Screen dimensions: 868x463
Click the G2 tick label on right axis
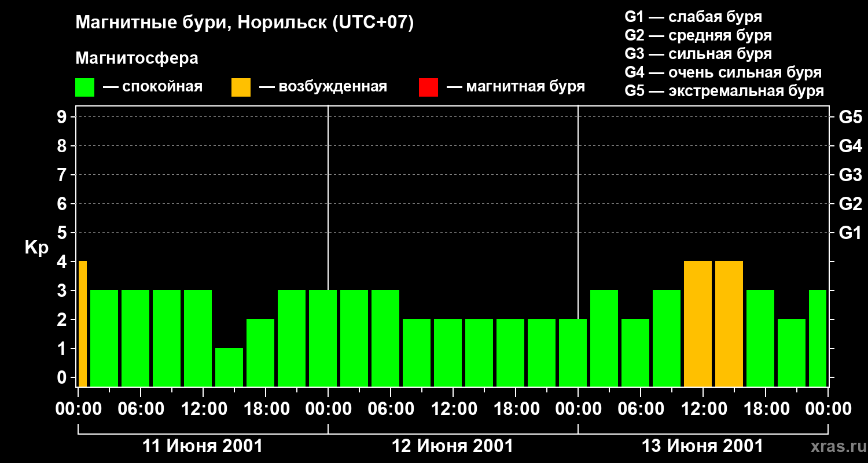(x=850, y=204)
